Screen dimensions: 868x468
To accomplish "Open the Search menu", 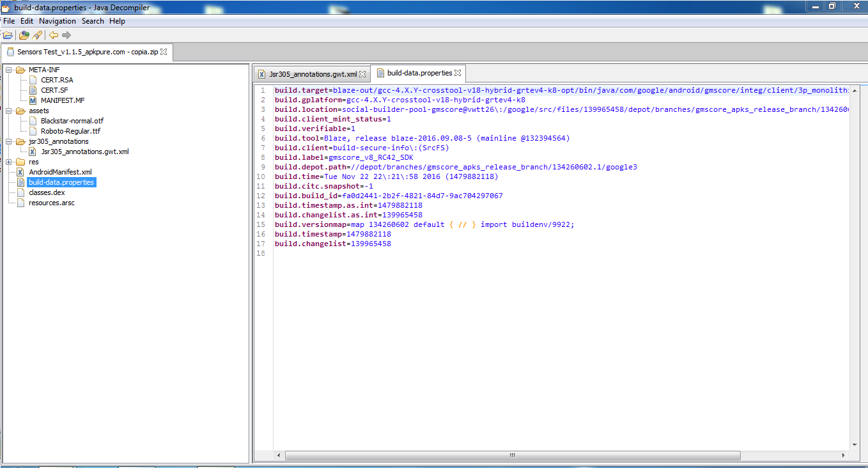I will click(x=93, y=21).
